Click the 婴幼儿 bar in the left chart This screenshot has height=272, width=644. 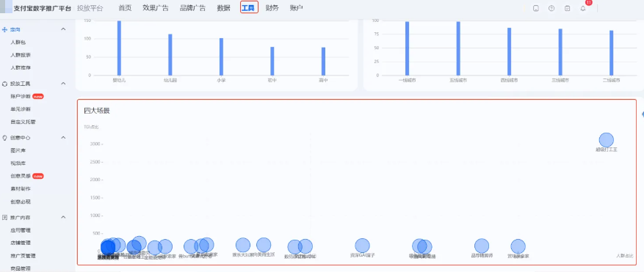click(x=119, y=48)
